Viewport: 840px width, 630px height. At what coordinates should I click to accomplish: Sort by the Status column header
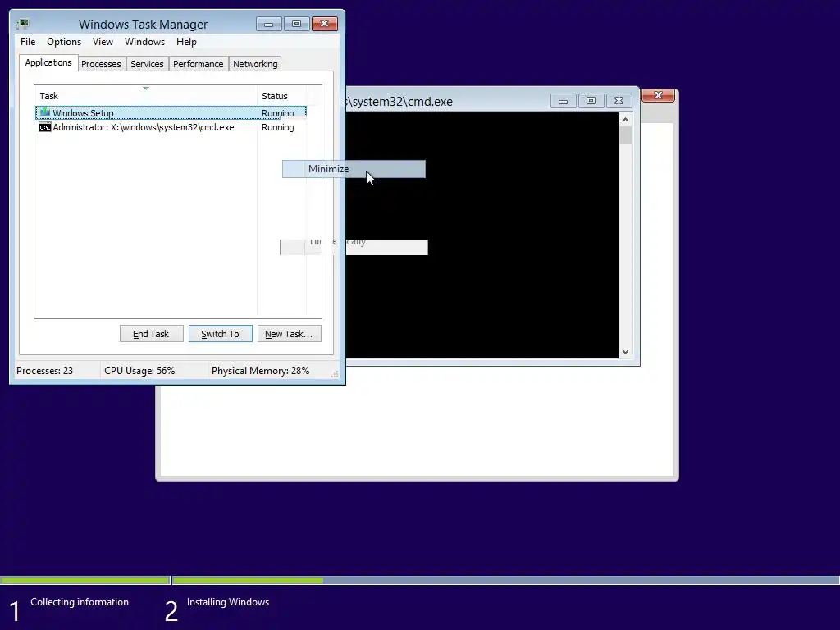[282, 96]
